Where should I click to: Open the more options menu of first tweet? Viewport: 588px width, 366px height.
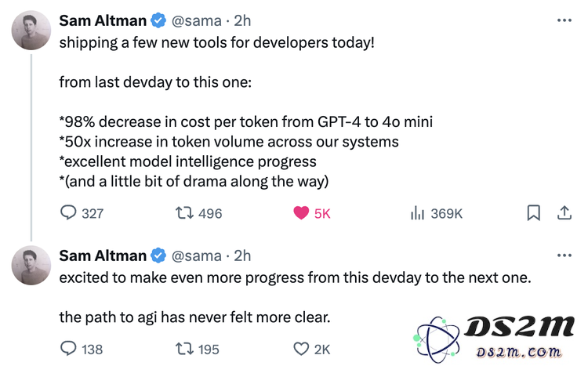tap(564, 20)
